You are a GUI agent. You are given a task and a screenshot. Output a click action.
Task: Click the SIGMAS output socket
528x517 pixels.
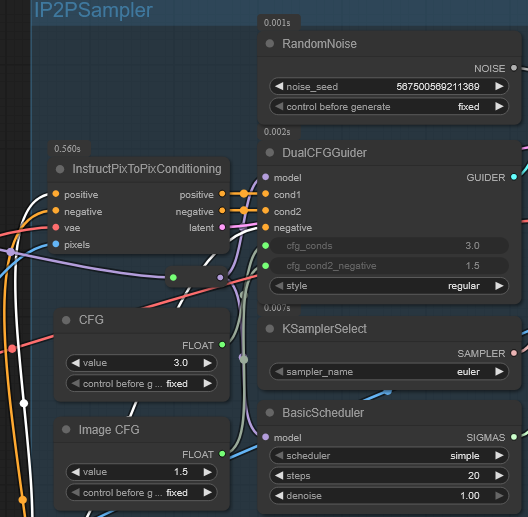514,437
